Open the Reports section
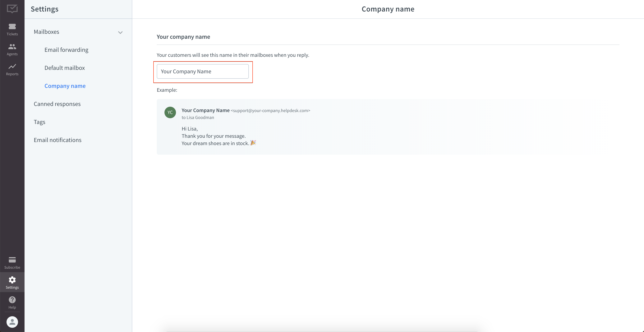 click(x=12, y=70)
